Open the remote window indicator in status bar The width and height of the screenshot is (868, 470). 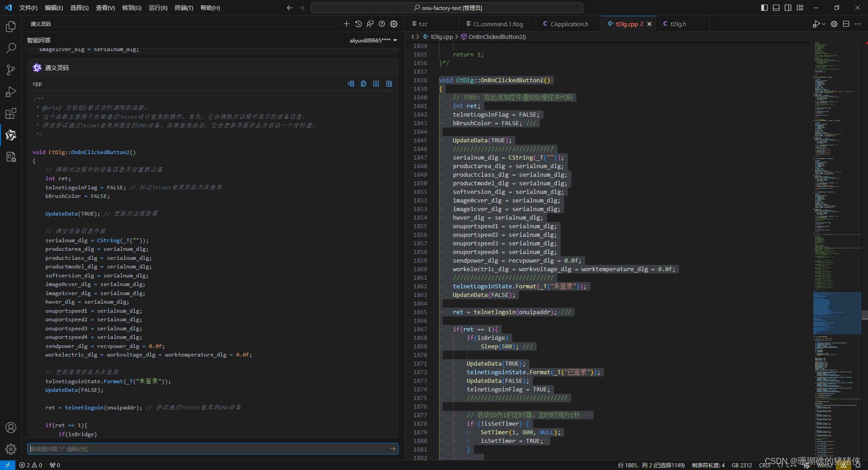click(x=7, y=465)
